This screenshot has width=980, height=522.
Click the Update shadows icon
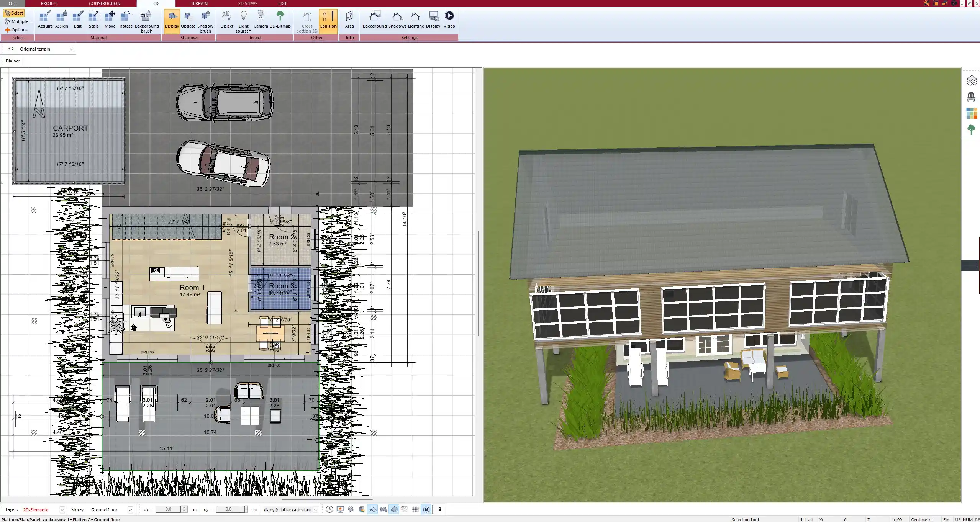coord(188,20)
